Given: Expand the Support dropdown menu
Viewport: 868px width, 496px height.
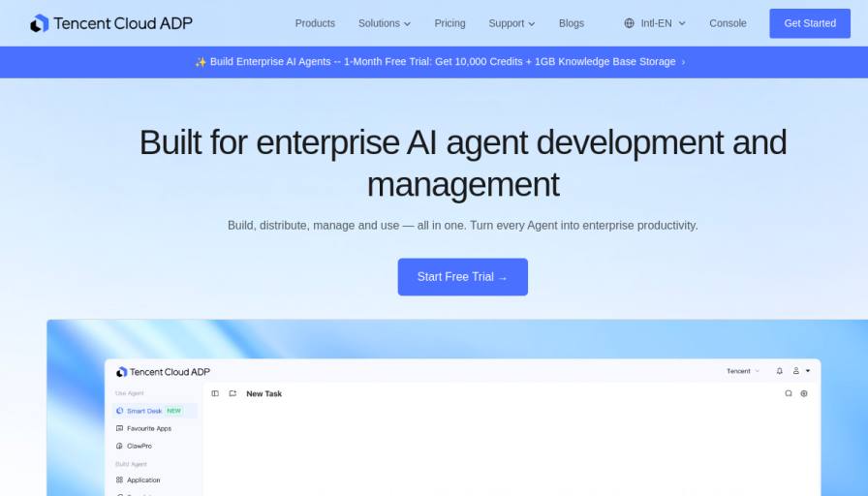Looking at the screenshot, I should [511, 23].
